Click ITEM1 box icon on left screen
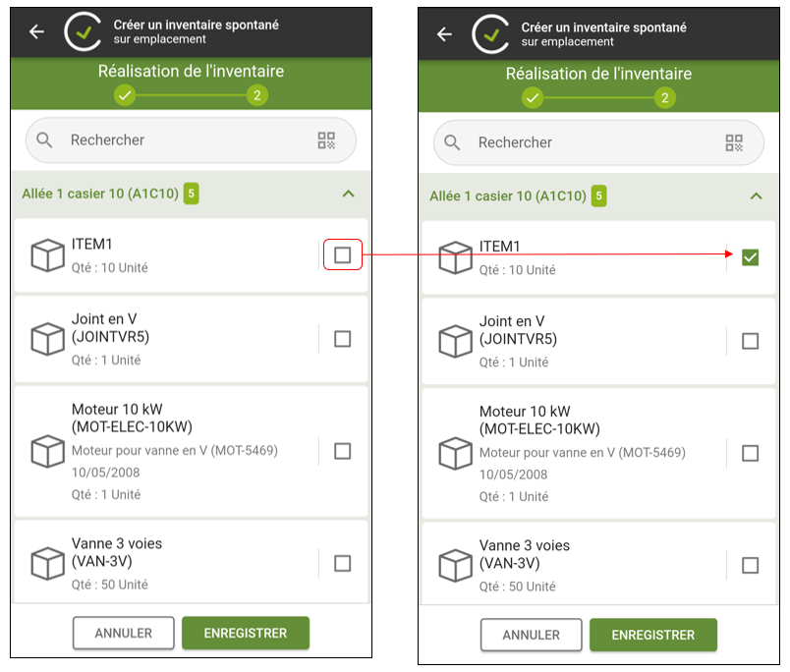 click(48, 255)
